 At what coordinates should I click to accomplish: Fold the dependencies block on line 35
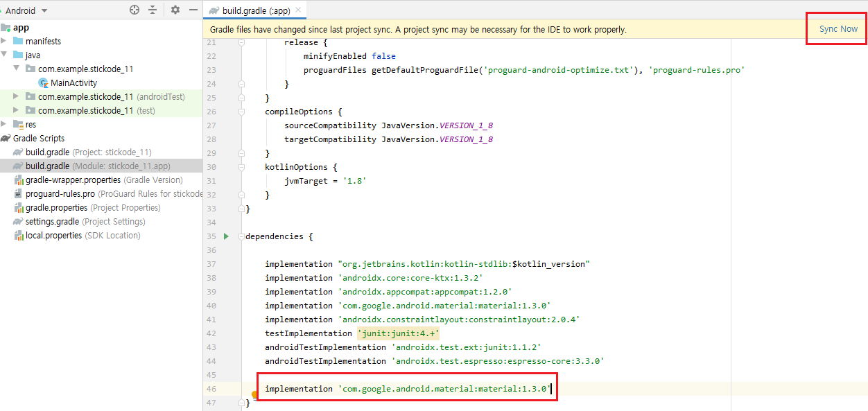(x=241, y=236)
